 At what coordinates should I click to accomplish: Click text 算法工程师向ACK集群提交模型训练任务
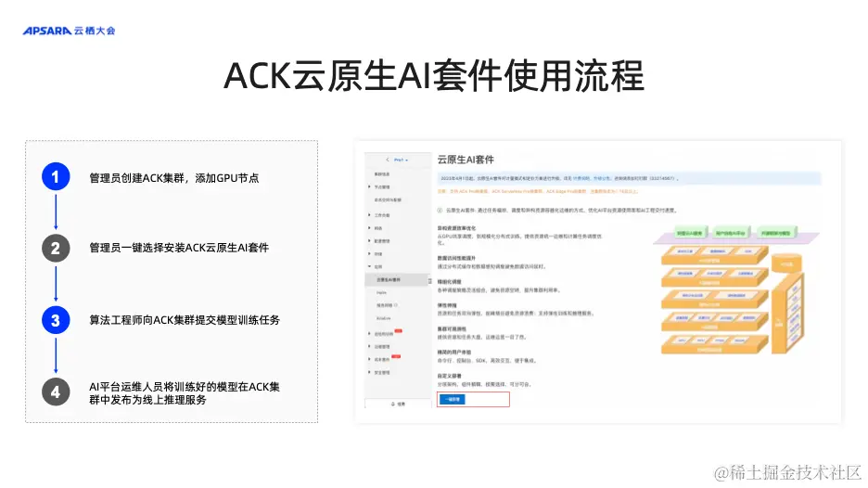(x=185, y=320)
